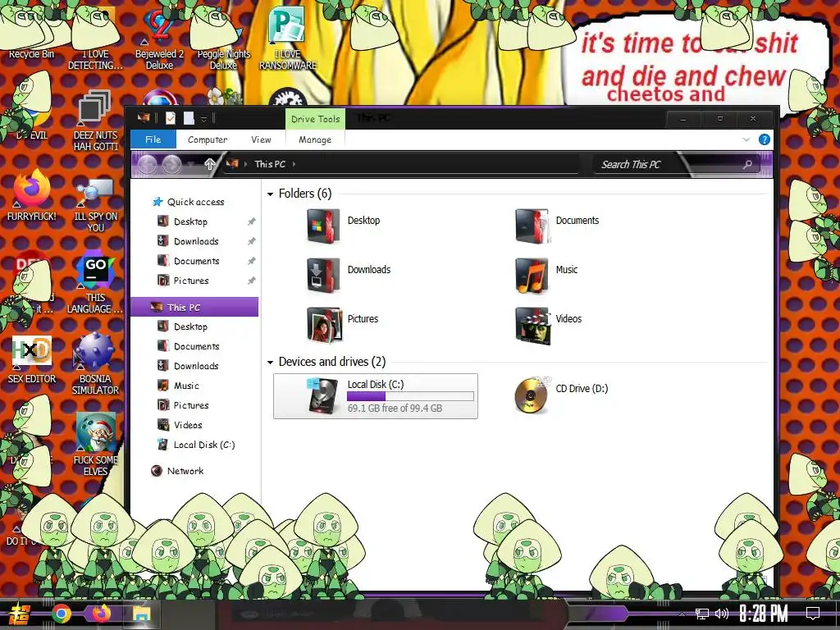The width and height of the screenshot is (840, 630).
Task: Open pinned Desktop under Quick access
Action: (190, 221)
